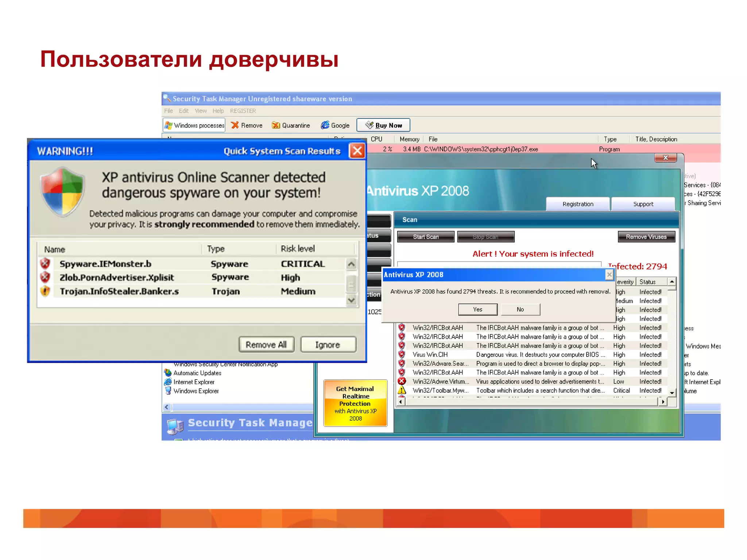The width and height of the screenshot is (747, 560).
Task: Click the Get Maximal Realtime Protection banner
Action: (355, 403)
